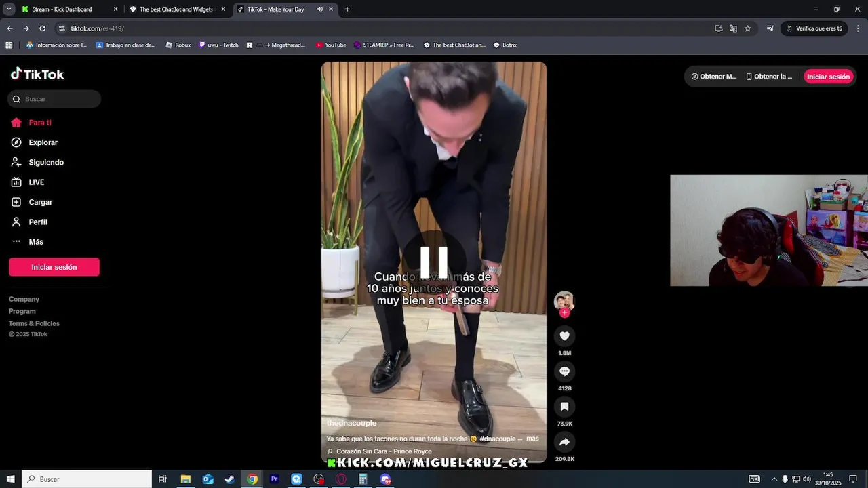Expand the Program footer section
The width and height of the screenshot is (868, 488).
(x=22, y=311)
